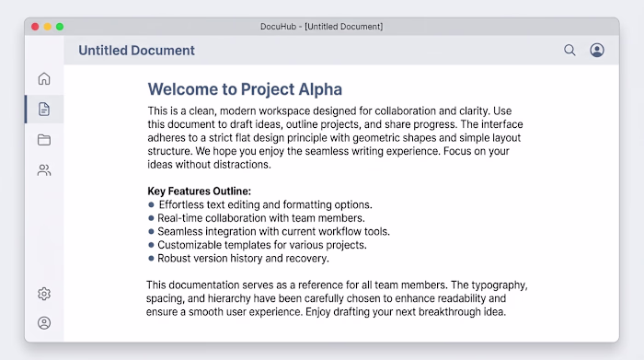Place cursor in the closing documentation paragraph
644x360 pixels.
point(337,298)
